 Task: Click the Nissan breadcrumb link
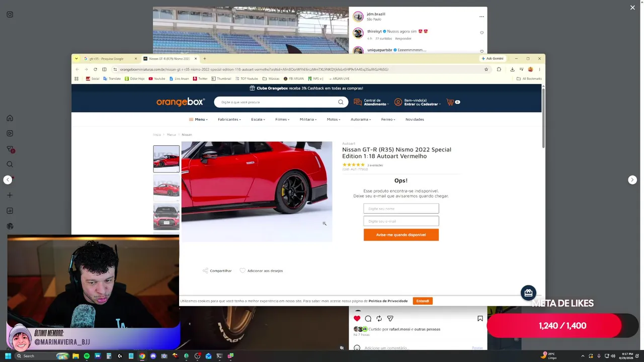(187, 135)
